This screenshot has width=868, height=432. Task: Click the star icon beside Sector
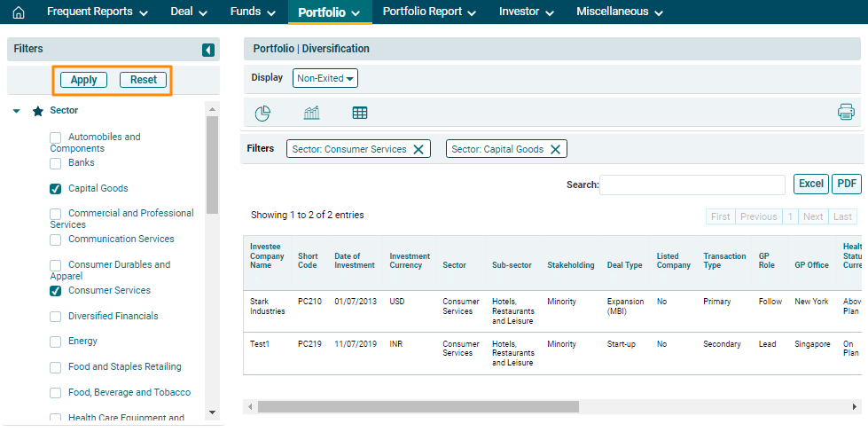pyautogui.click(x=38, y=112)
